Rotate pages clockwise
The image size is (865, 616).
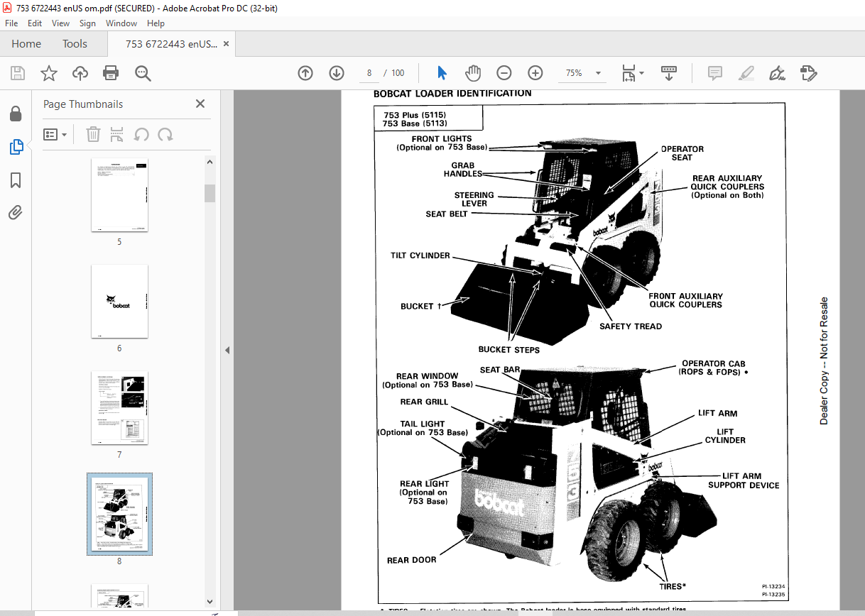(165, 134)
